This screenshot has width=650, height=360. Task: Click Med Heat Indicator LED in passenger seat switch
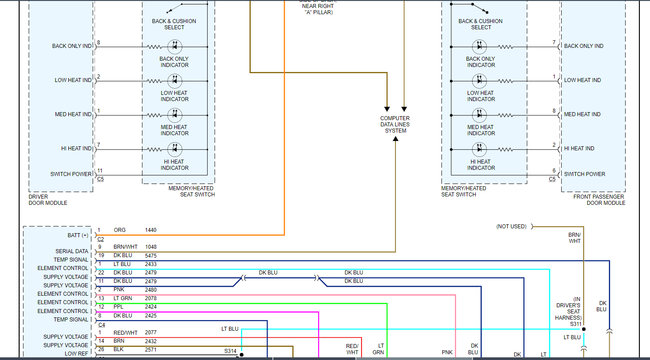pyautogui.click(x=480, y=115)
